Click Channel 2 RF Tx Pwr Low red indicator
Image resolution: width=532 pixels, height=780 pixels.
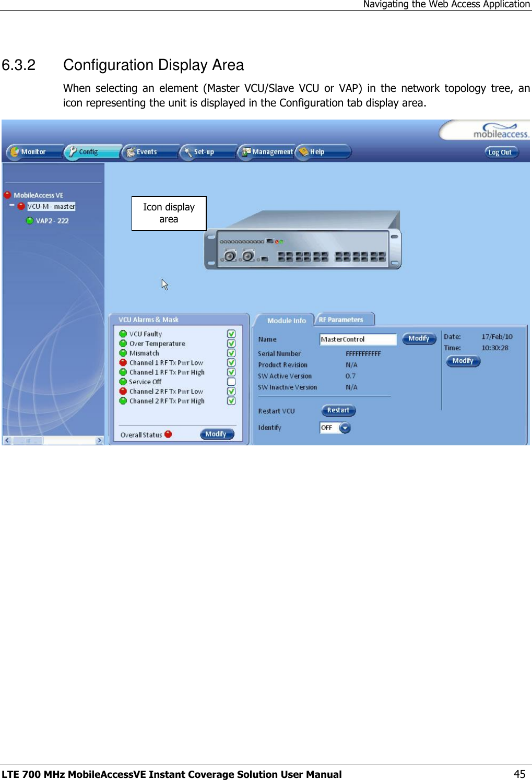pyautogui.click(x=123, y=391)
